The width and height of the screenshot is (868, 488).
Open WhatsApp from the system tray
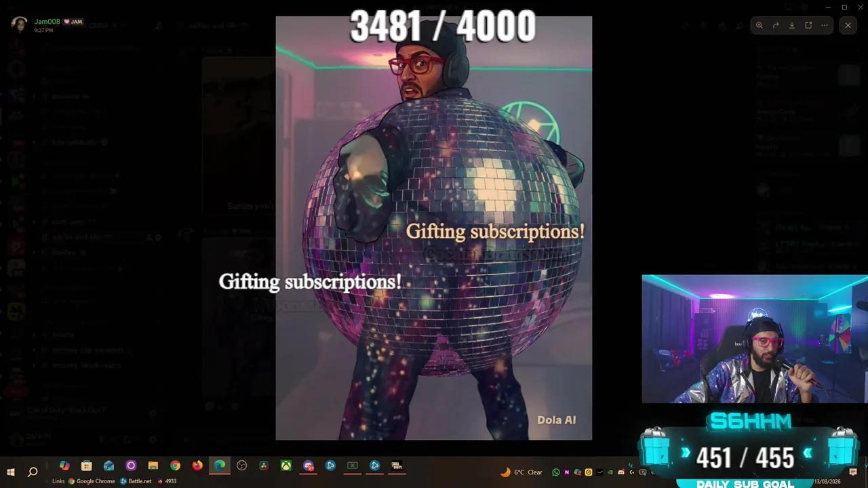point(556,472)
